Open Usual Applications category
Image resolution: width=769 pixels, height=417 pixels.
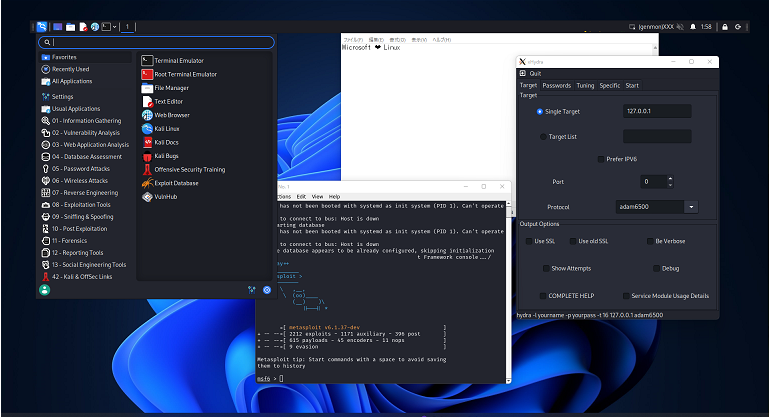[86, 109]
